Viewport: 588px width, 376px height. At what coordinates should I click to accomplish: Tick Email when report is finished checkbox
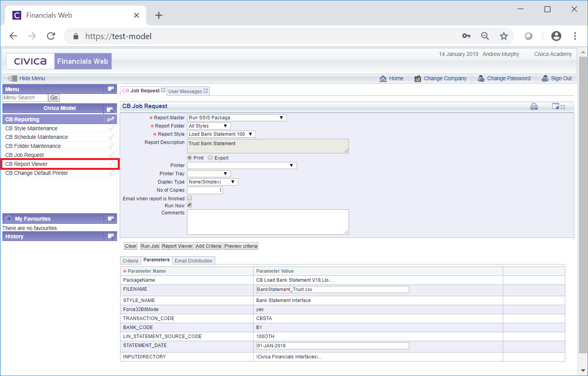[189, 198]
